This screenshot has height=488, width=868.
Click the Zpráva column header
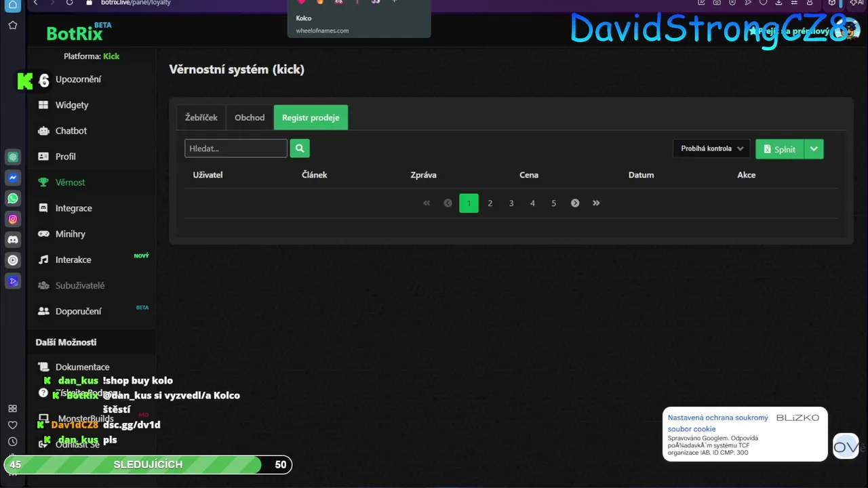click(x=423, y=175)
